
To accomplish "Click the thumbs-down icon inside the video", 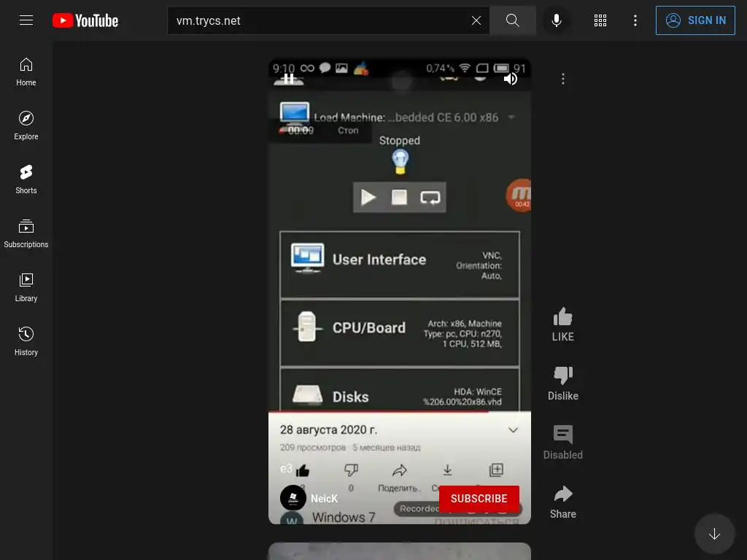I will 351,470.
